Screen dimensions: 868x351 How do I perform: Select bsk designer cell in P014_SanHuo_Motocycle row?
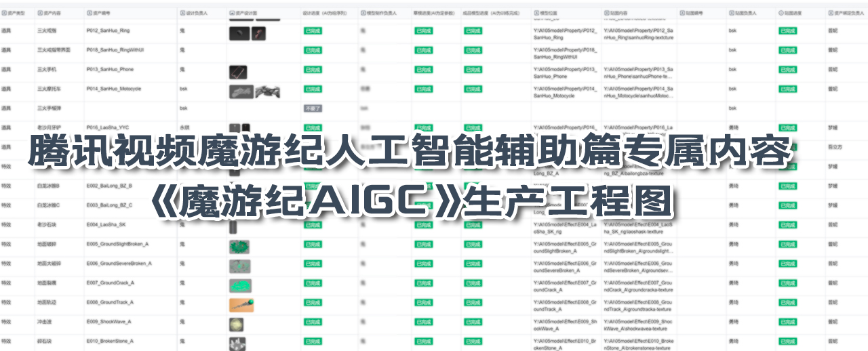click(183, 89)
